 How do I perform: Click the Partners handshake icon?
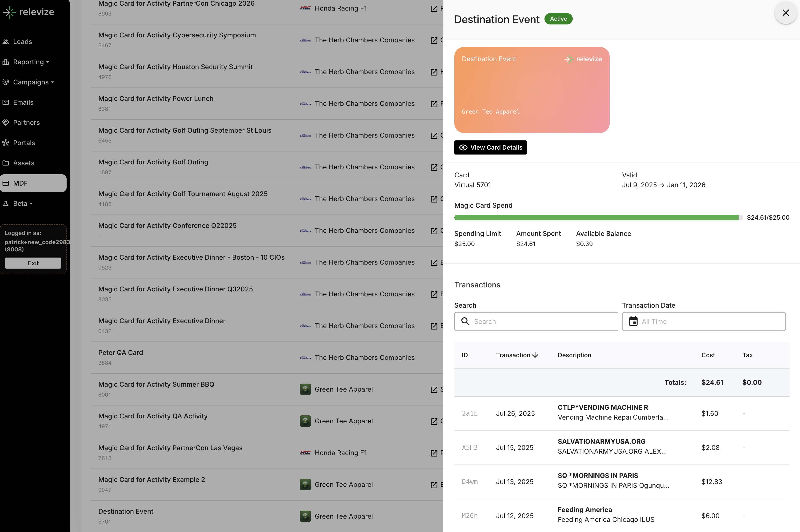pyautogui.click(x=6, y=123)
